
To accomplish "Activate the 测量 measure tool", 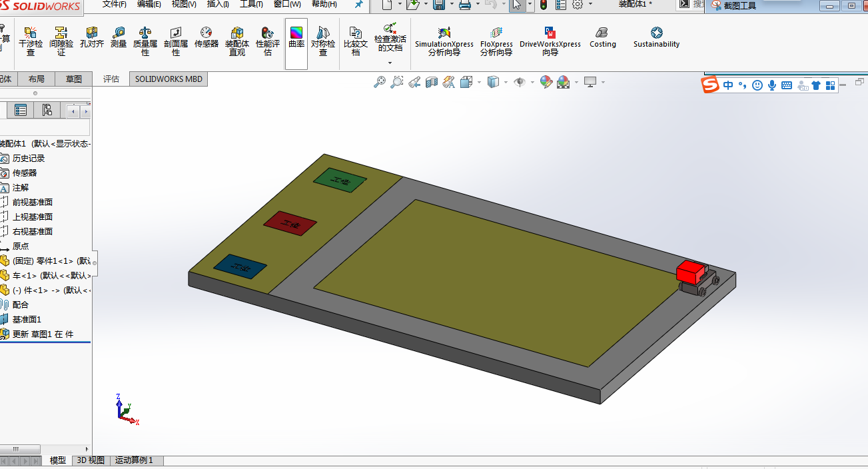I will 119,37.
